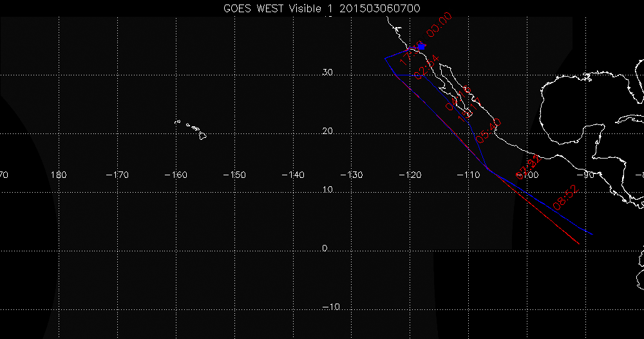
Task: Click the end of the red track line
Action: [x=580, y=244]
